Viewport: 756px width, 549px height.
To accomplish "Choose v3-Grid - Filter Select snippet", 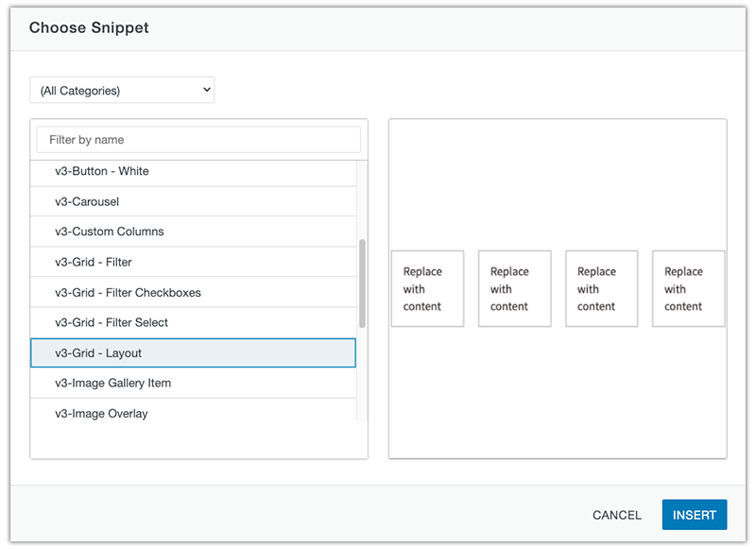I will 194,322.
